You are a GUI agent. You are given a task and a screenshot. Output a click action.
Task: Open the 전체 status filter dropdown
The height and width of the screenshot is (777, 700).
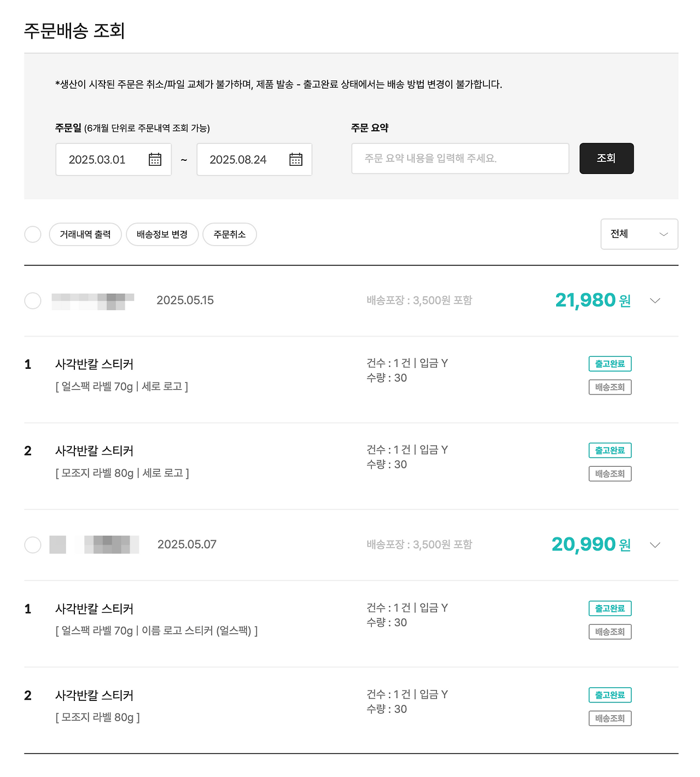point(639,234)
